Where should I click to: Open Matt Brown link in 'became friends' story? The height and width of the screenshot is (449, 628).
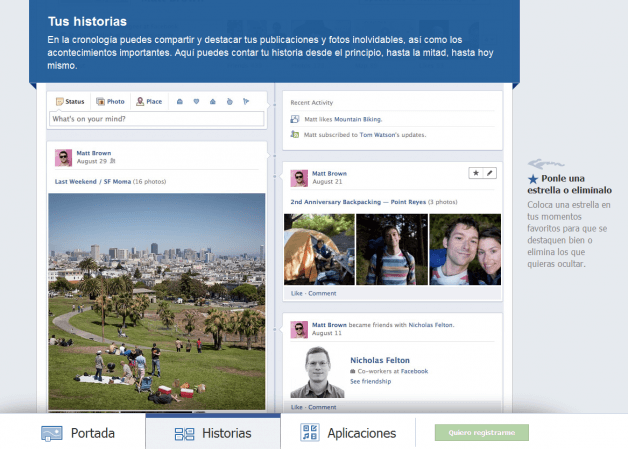click(x=329, y=325)
